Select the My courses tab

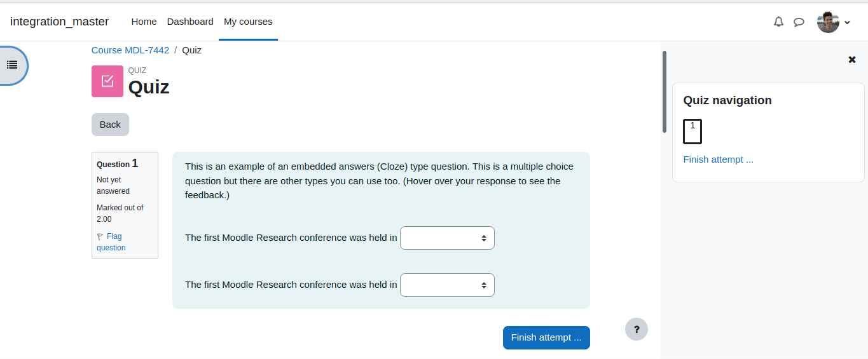tap(248, 22)
